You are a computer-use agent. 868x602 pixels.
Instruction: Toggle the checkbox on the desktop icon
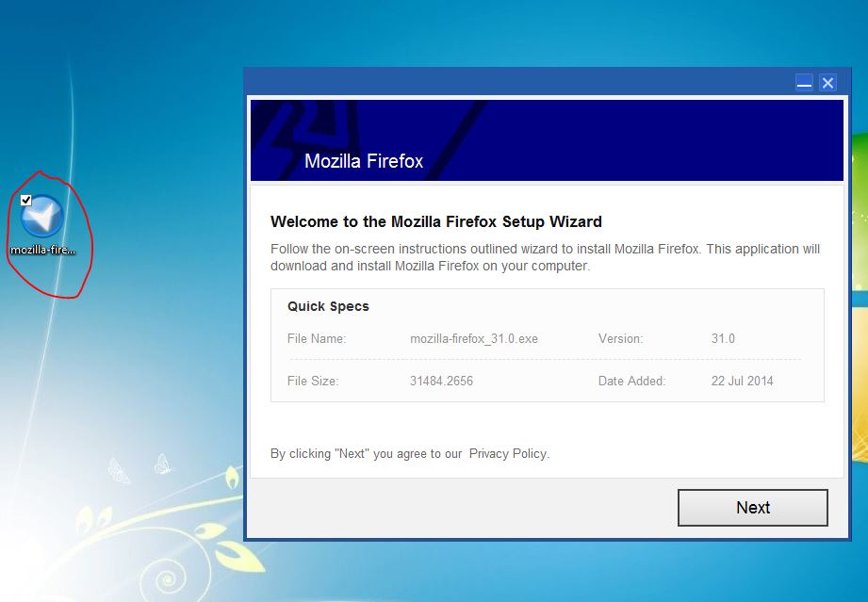coord(26,200)
